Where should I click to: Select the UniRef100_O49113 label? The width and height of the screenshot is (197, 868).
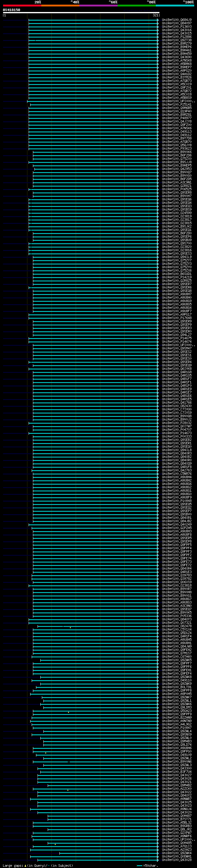tap(177, 132)
